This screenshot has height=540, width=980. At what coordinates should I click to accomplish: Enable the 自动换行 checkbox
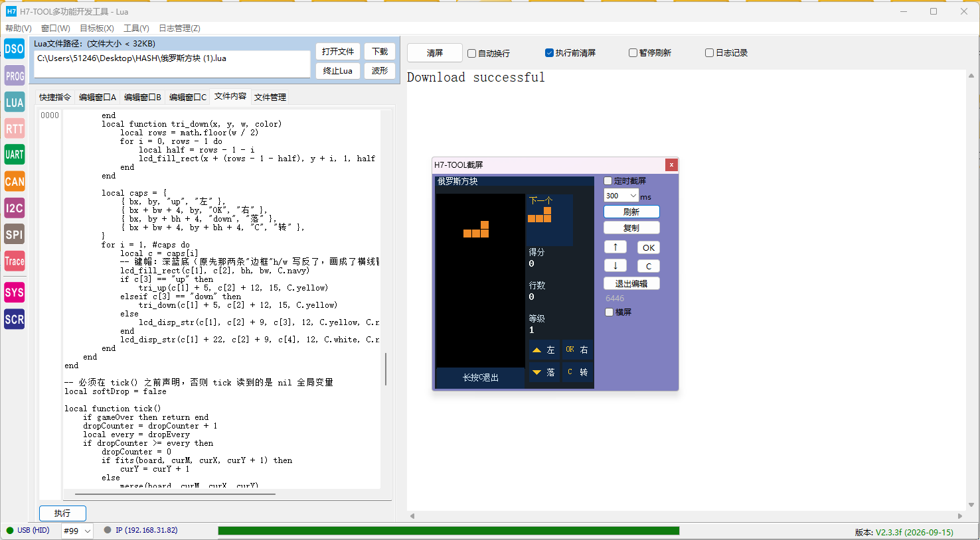(x=471, y=53)
